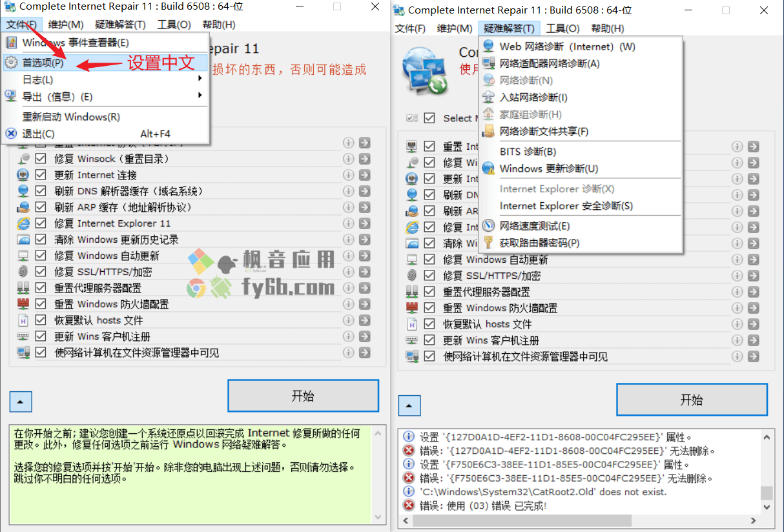Viewport: 784px width, 532px height.
Task: Uncheck 清除 Windows 更新历史记录 in left window
Action: (41, 240)
